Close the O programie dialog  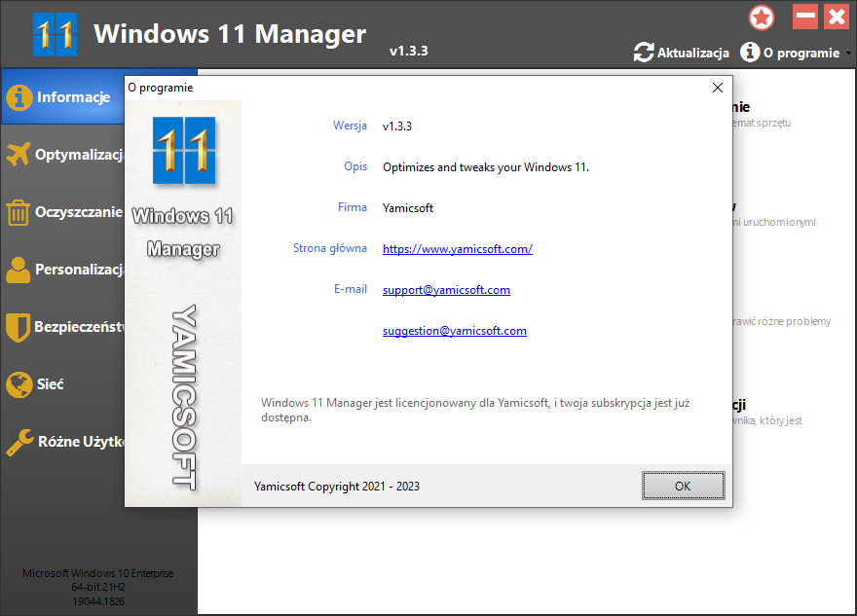(718, 88)
